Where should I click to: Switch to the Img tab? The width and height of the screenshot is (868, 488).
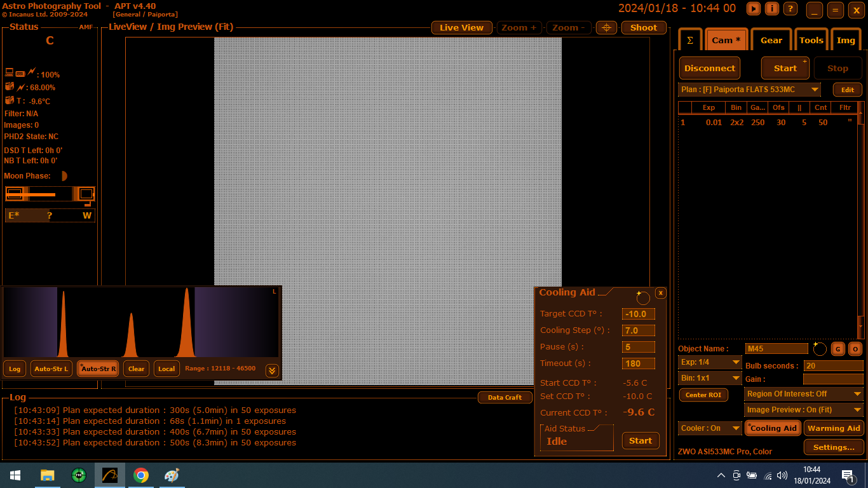coord(846,40)
